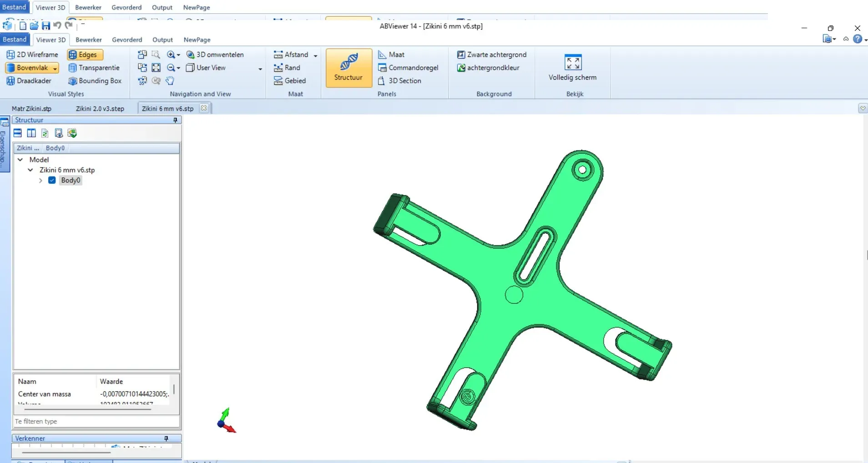The image size is (868, 463).
Task: Enable 2D Wireframe visual style
Action: click(32, 55)
